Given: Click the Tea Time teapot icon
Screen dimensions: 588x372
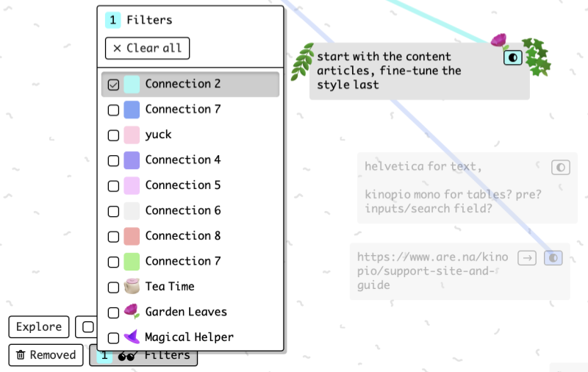Looking at the screenshot, I should click(132, 287).
